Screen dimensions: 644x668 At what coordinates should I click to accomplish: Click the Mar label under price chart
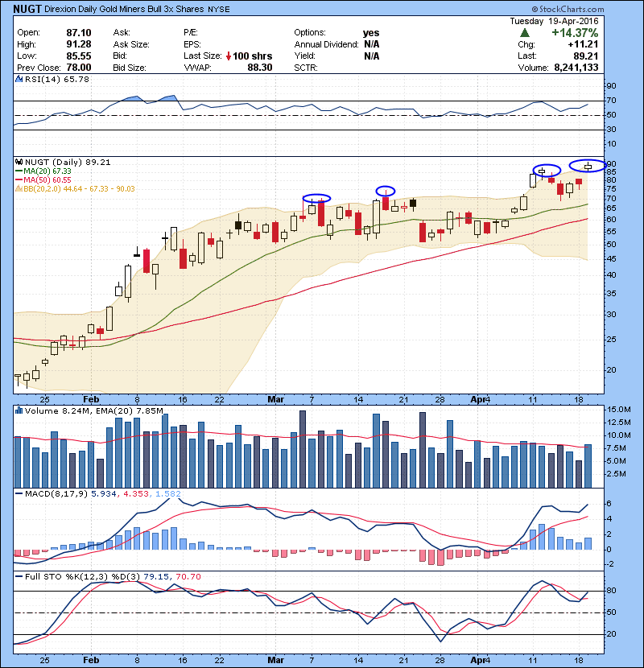[x=276, y=399]
